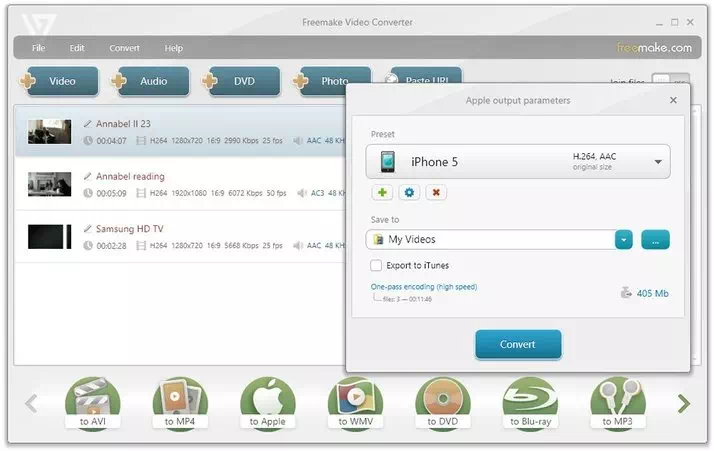Open the Edit menu

pos(77,48)
